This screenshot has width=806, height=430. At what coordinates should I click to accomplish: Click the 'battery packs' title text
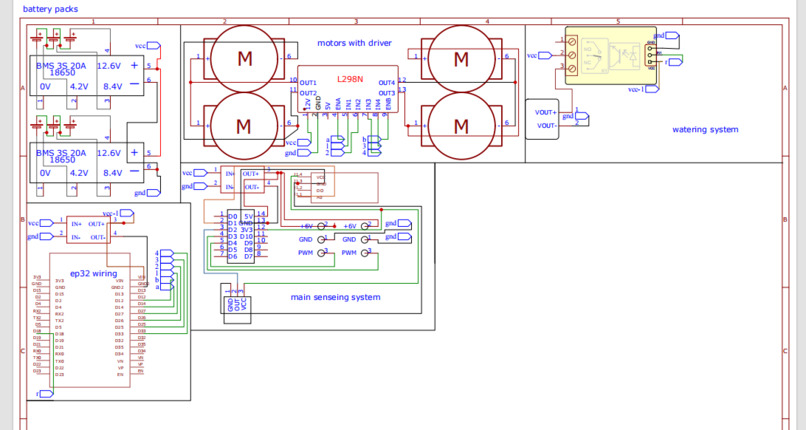[50, 9]
